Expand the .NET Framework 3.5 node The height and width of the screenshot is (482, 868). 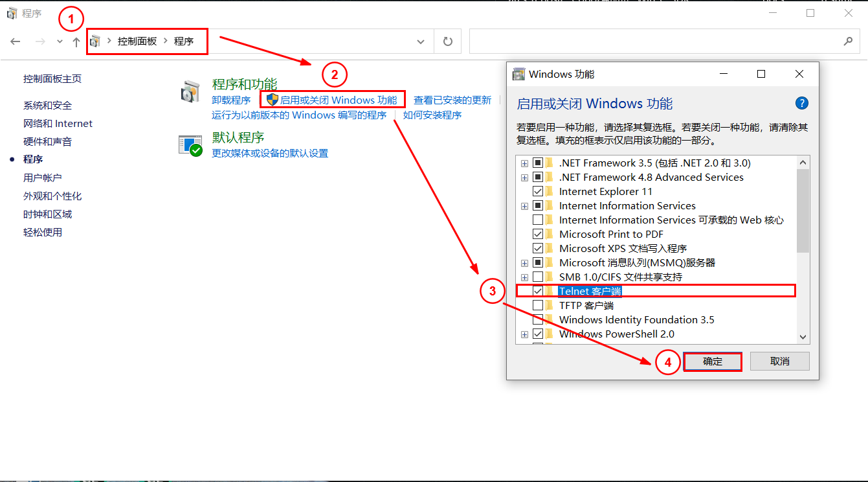click(x=524, y=163)
